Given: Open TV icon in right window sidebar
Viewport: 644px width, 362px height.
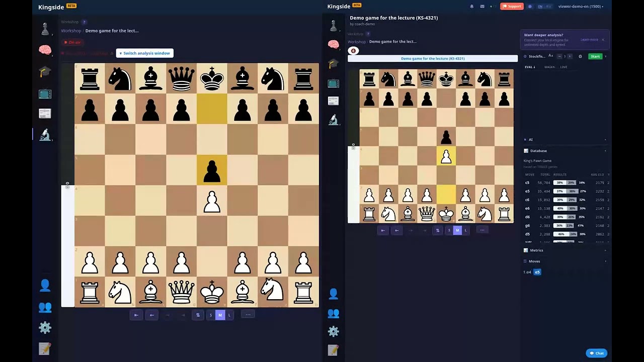Looking at the screenshot, I should click(x=333, y=83).
